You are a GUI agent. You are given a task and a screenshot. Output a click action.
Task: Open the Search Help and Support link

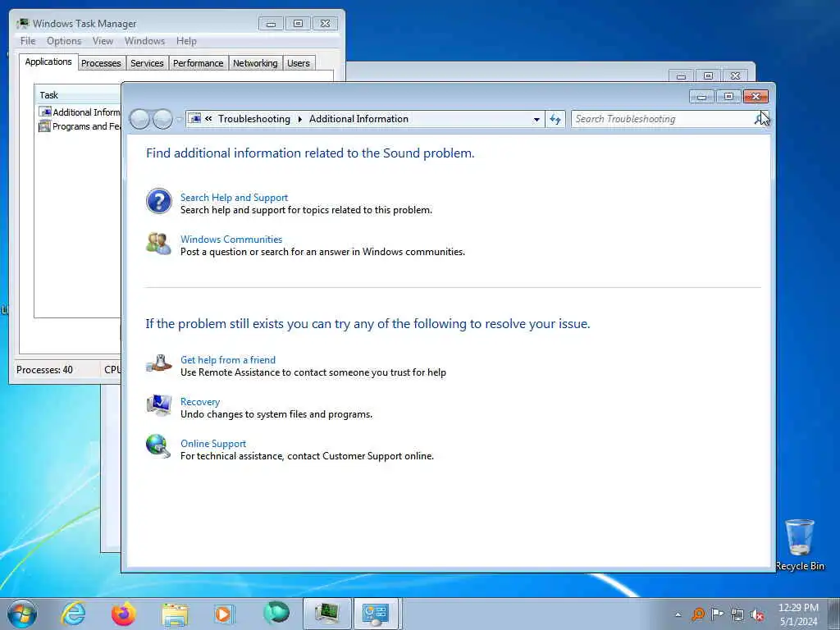234,198
